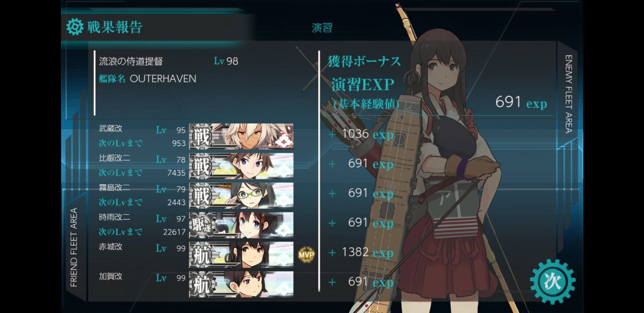
Task: Select the 加賀改 carrier portrait banner
Action: point(241,282)
